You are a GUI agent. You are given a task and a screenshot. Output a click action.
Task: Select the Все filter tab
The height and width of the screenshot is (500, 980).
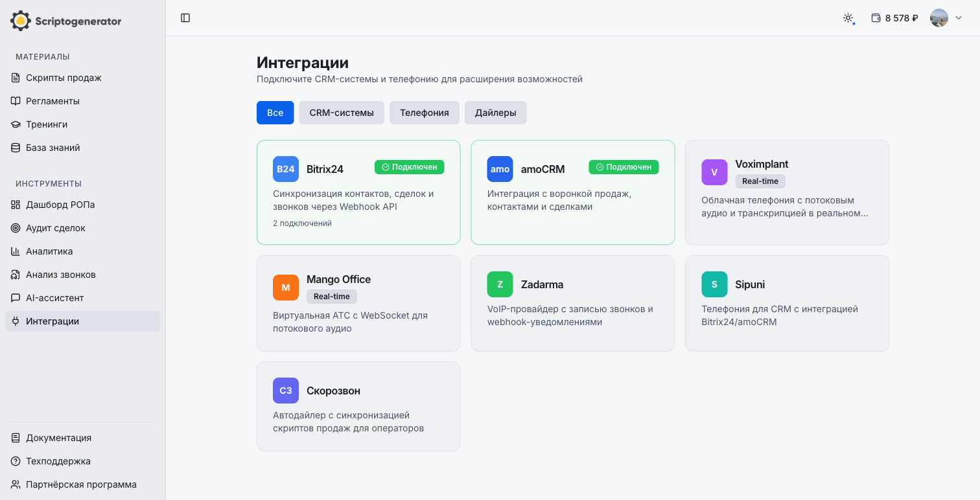click(275, 113)
